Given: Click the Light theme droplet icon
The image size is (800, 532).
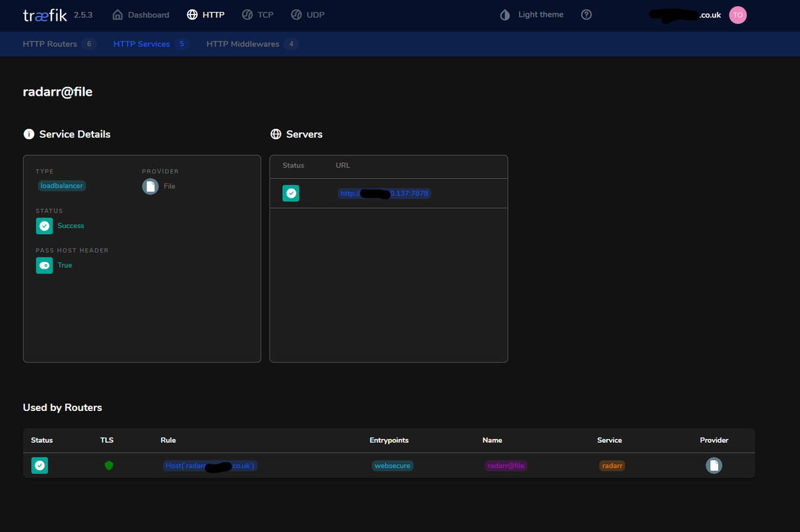Looking at the screenshot, I should (x=505, y=15).
